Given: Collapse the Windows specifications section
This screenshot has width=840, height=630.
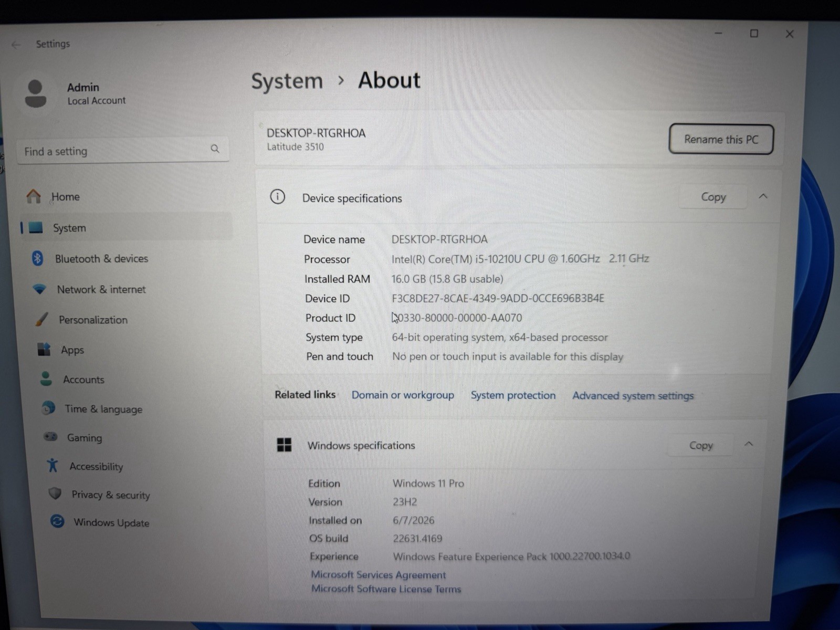Looking at the screenshot, I should tap(749, 444).
